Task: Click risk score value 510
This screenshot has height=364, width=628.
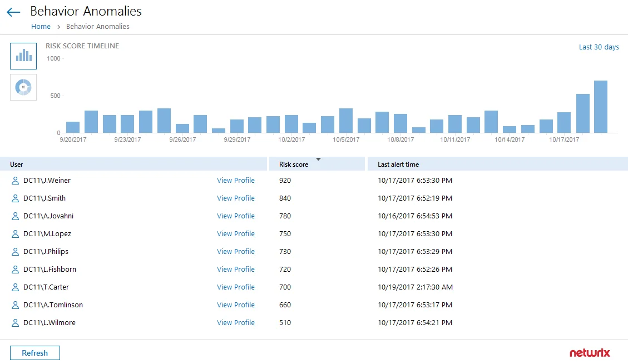Action: [285, 322]
